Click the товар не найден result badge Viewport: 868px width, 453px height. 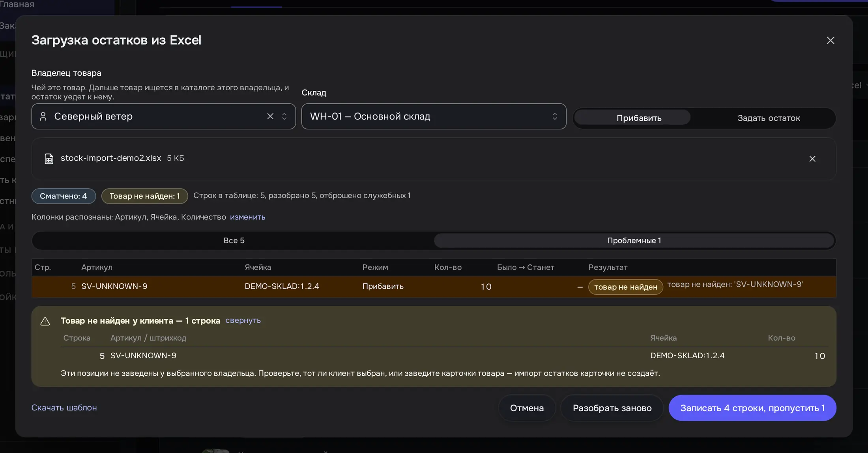pyautogui.click(x=625, y=287)
